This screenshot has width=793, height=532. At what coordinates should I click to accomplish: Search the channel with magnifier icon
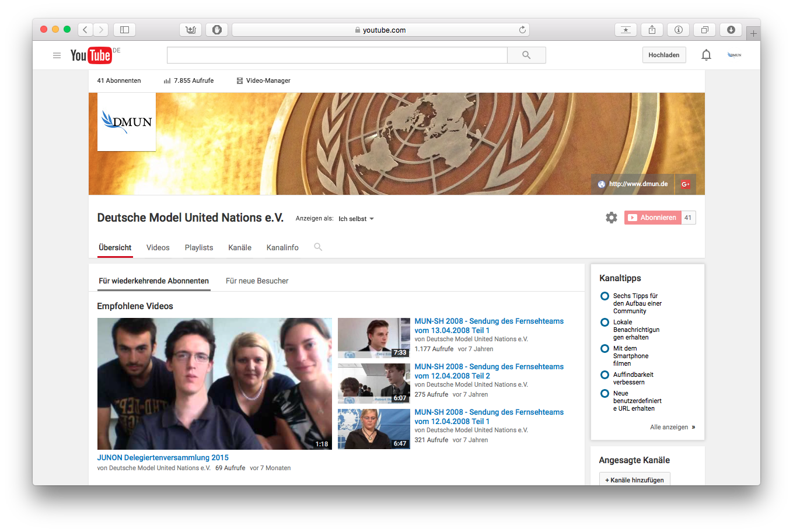[318, 247]
